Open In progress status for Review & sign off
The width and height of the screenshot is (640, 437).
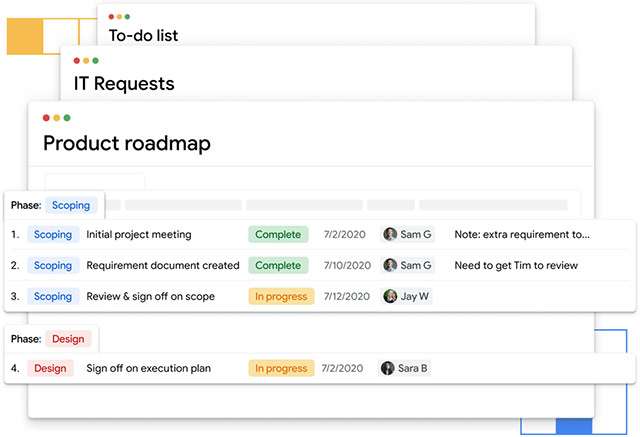(x=281, y=297)
